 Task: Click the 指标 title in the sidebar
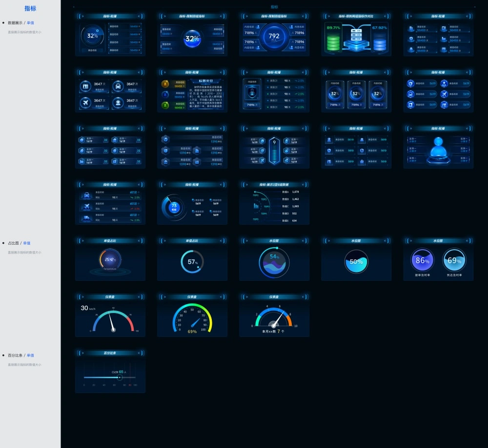[30, 8]
